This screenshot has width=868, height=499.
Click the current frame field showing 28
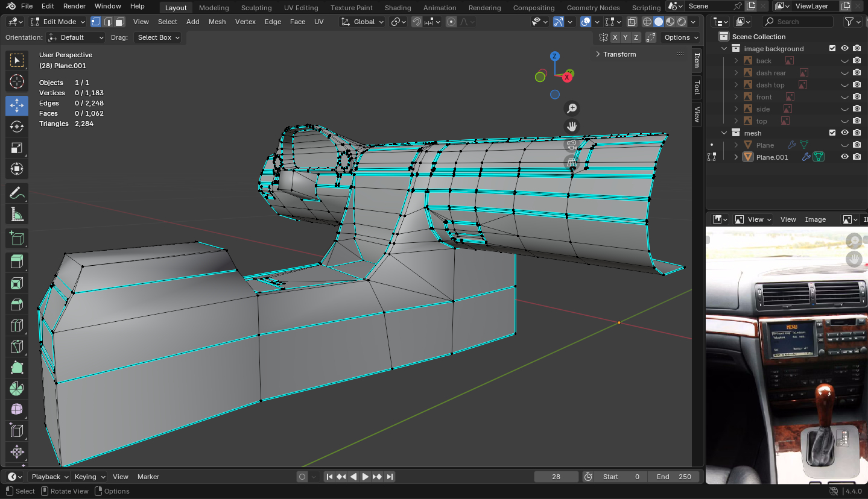click(x=556, y=477)
